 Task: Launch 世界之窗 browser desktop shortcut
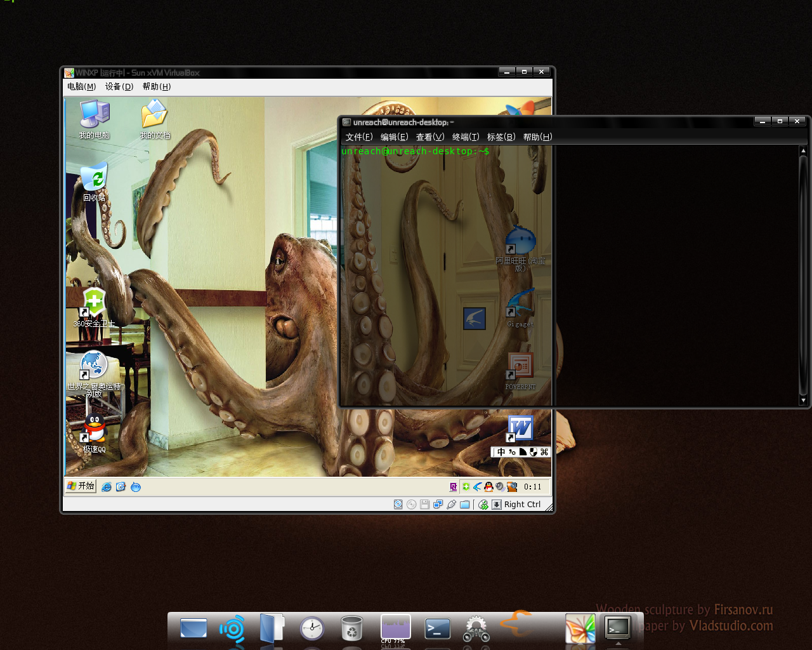(94, 374)
